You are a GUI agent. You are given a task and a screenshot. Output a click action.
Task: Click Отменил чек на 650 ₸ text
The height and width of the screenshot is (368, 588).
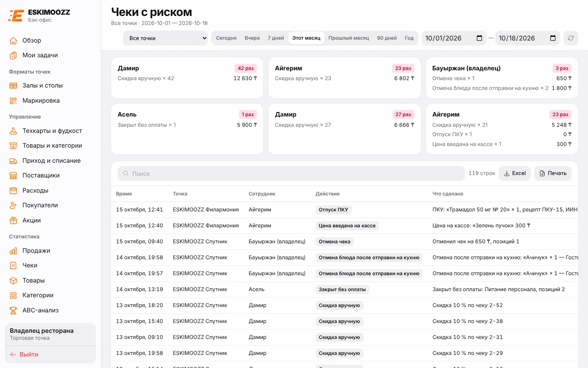click(x=476, y=242)
